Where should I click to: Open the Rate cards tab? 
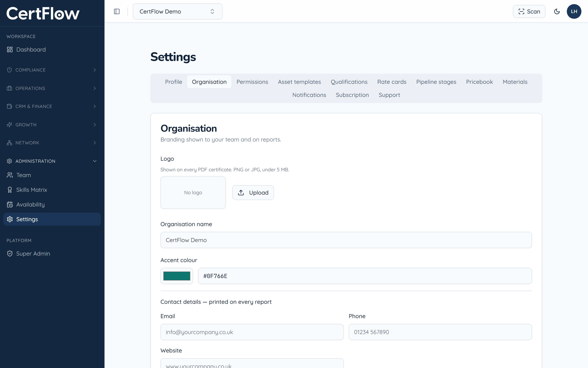pyautogui.click(x=392, y=82)
